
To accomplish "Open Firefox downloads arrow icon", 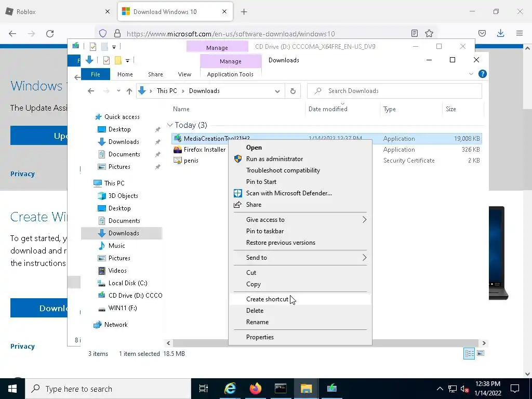I will [x=500, y=33].
